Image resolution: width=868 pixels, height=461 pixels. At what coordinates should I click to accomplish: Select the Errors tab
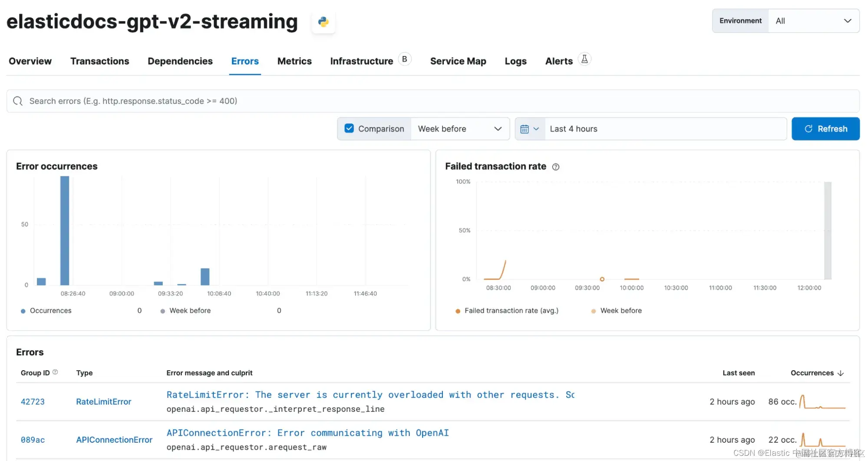pyautogui.click(x=245, y=61)
